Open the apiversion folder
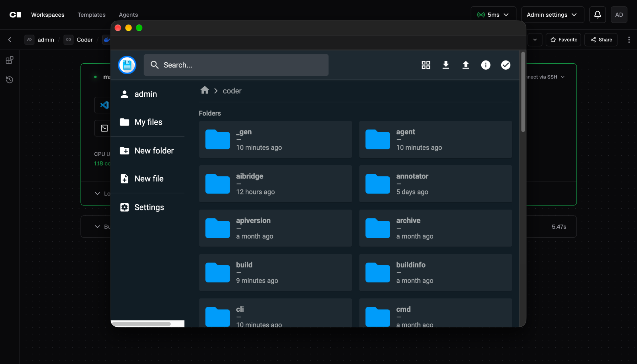This screenshot has height=364, width=637. click(x=275, y=228)
